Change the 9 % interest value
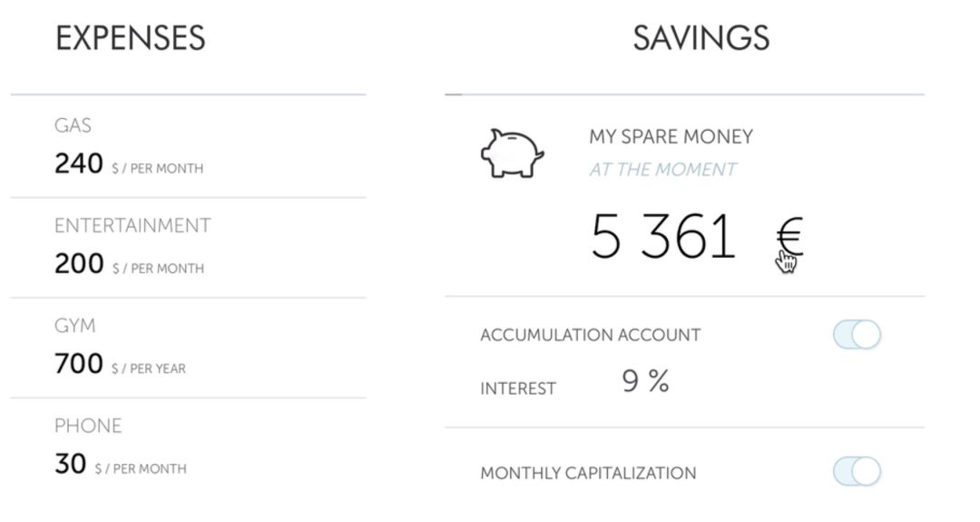 click(646, 380)
